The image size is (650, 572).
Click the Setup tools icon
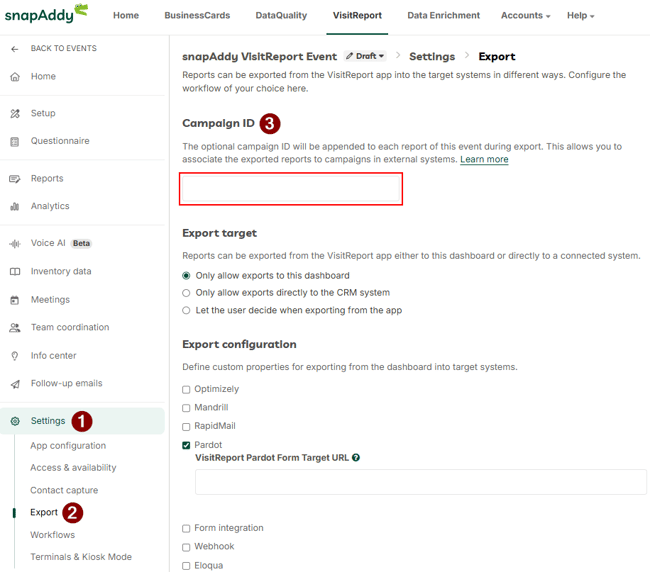tap(15, 114)
